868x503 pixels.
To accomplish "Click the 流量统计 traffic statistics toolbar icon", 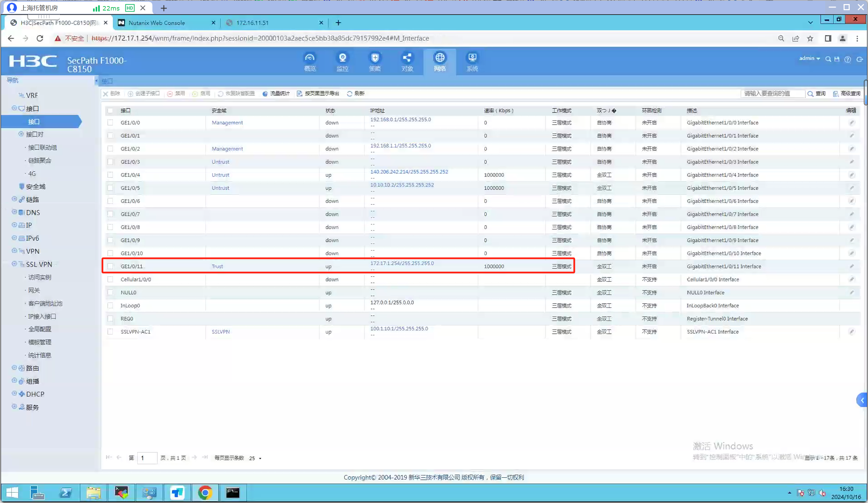I will coord(265,94).
